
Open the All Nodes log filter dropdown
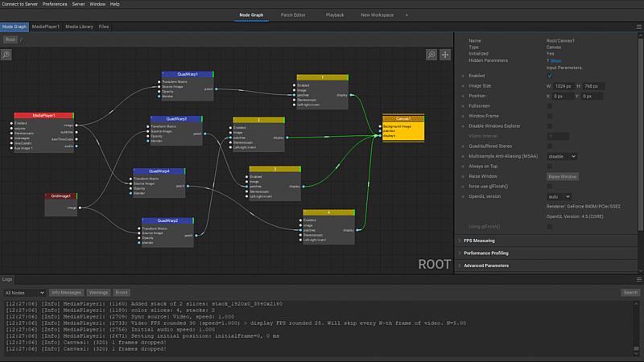[x=24, y=293]
